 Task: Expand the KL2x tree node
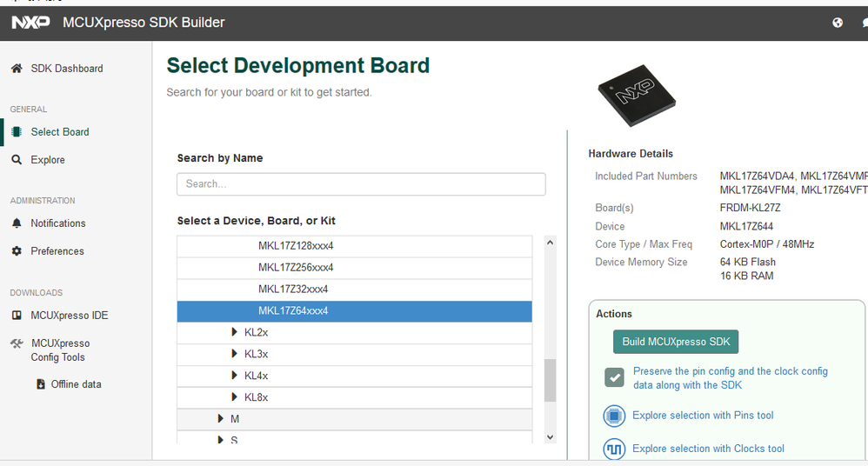coord(234,332)
